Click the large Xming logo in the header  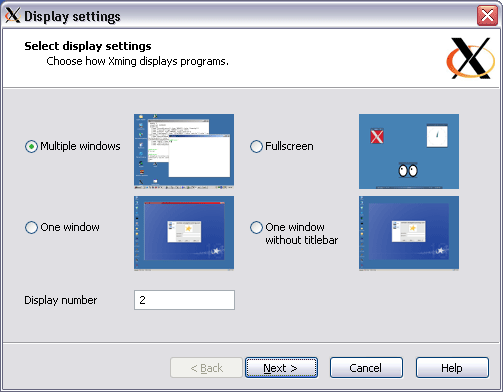(471, 58)
